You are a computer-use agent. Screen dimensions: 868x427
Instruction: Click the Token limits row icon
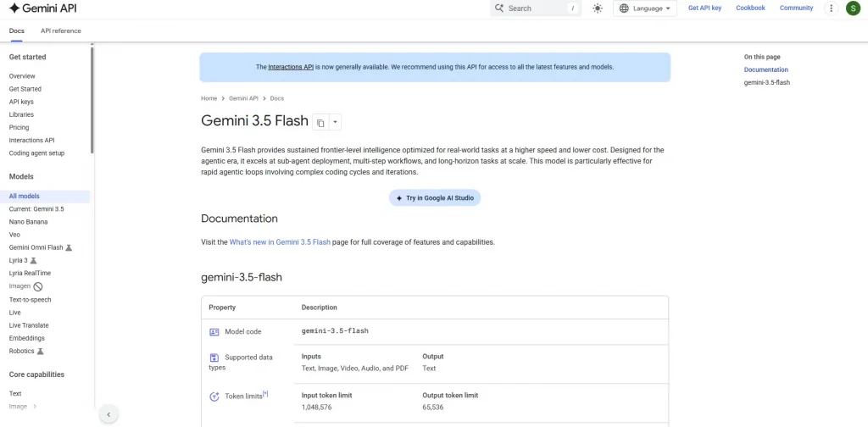click(x=214, y=396)
